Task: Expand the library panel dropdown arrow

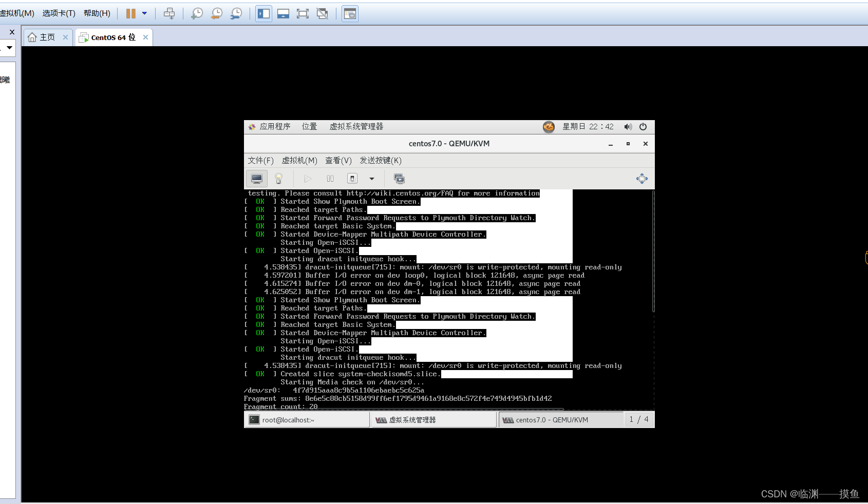Action: tap(9, 48)
